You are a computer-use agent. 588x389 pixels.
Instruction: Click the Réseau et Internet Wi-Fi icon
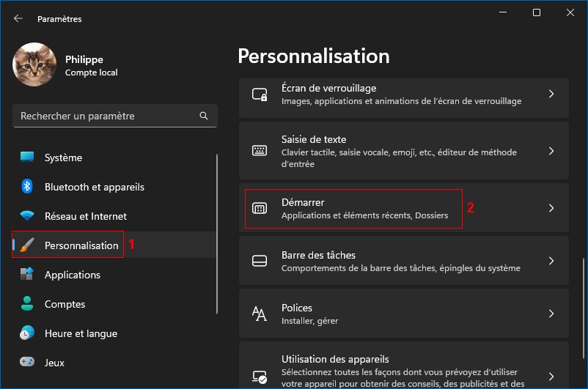point(27,216)
